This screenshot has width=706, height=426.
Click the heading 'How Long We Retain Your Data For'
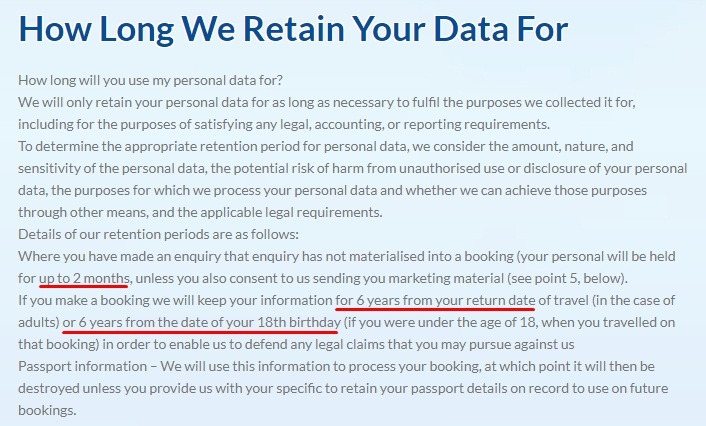(293, 29)
